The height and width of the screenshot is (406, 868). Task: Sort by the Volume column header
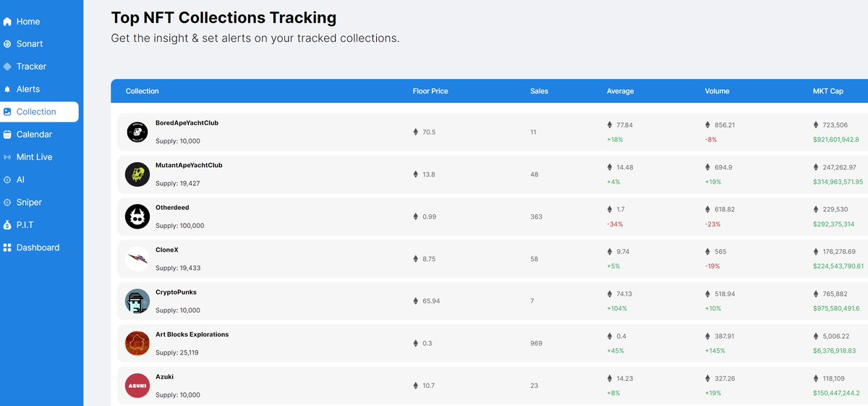click(x=717, y=91)
